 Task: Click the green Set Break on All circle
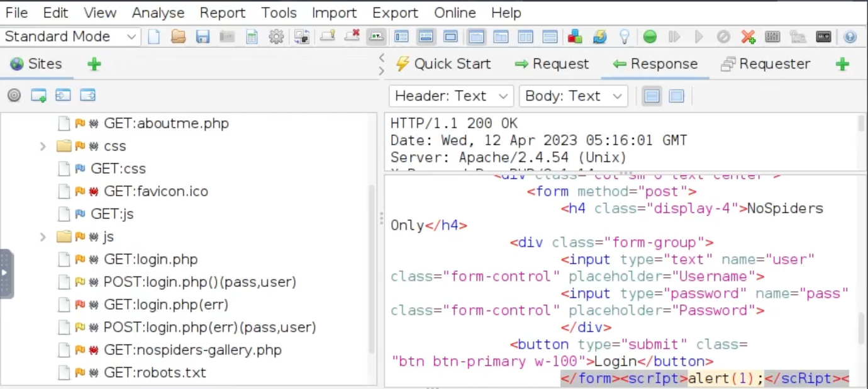coord(650,37)
